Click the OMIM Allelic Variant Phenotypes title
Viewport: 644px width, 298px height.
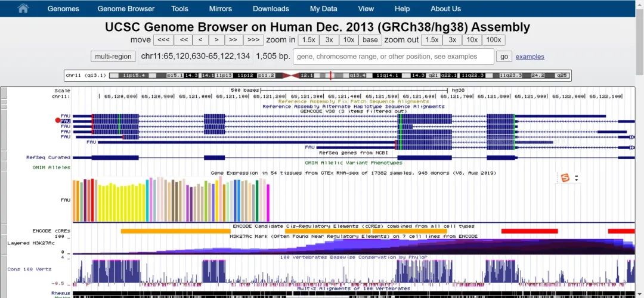click(353, 163)
